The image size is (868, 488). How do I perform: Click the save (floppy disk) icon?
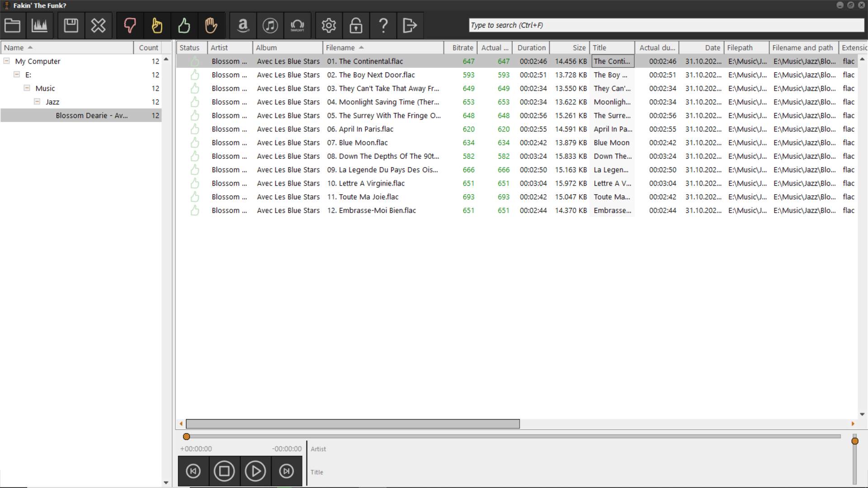pos(71,25)
